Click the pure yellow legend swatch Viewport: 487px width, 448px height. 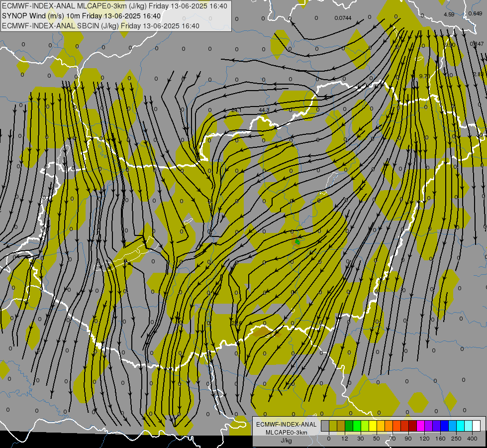(x=373, y=426)
